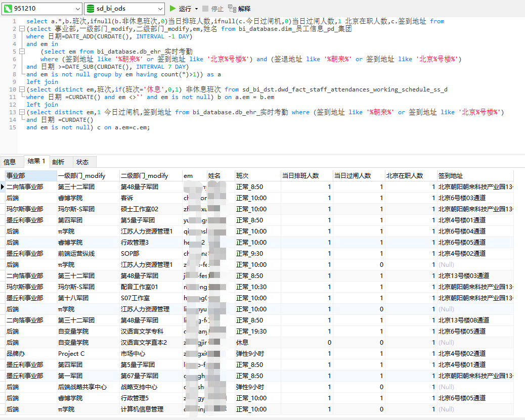Collapse the code fold at line 10
Screen dimensions: 525x420
click(22, 89)
